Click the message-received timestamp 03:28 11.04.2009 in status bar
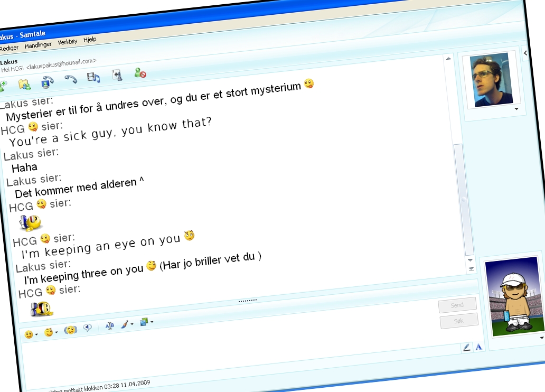The image size is (545, 392). [x=127, y=385]
